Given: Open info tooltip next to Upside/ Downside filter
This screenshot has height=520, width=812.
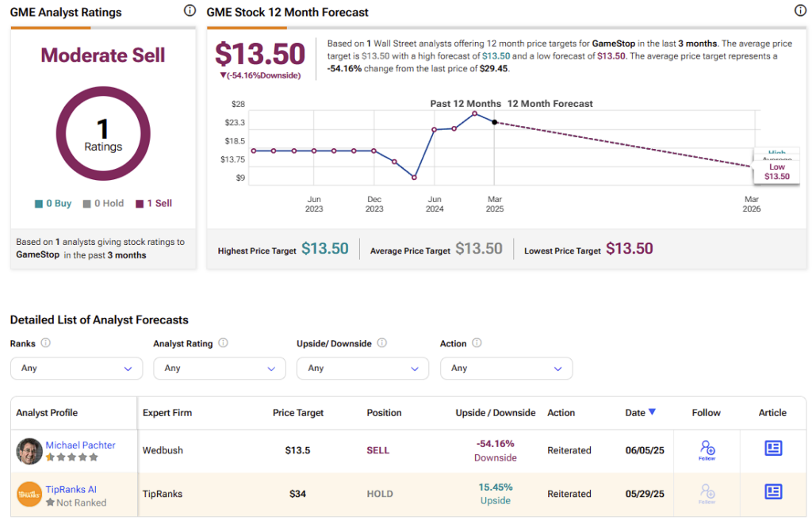Looking at the screenshot, I should pyautogui.click(x=381, y=343).
